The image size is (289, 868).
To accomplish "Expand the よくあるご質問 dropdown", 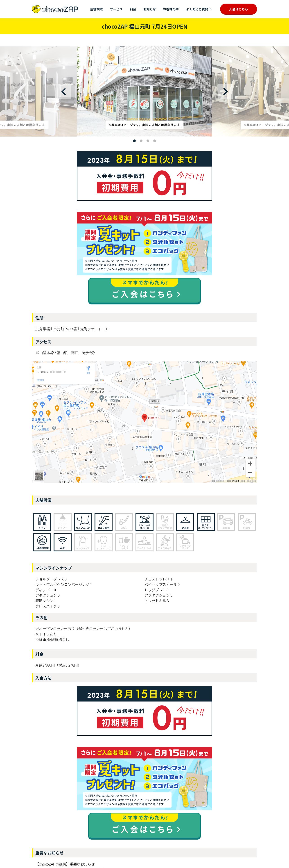I will 199,9.
